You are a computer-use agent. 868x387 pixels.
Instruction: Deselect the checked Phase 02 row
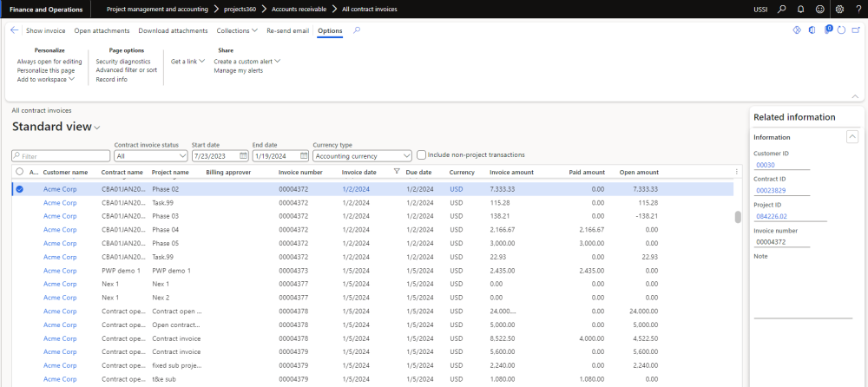tap(19, 188)
